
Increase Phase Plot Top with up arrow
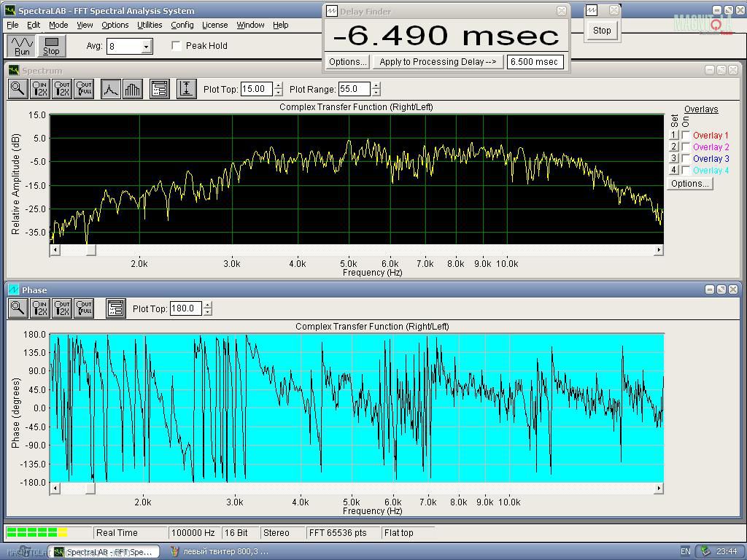pyautogui.click(x=208, y=306)
